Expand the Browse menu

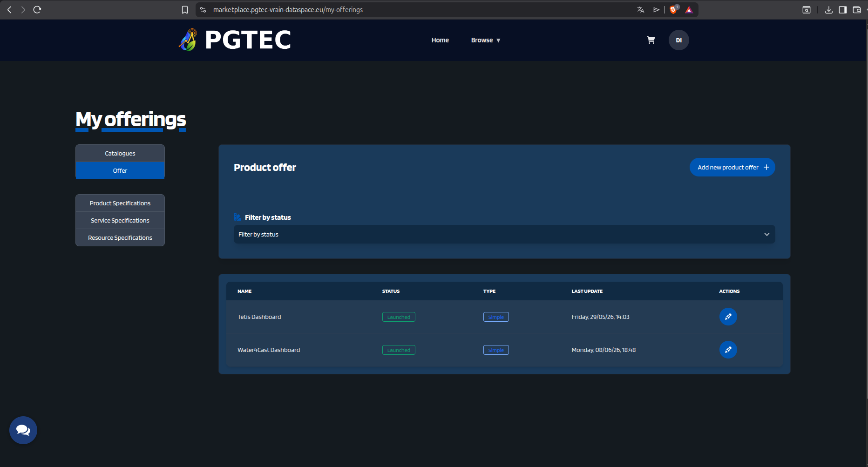[485, 40]
